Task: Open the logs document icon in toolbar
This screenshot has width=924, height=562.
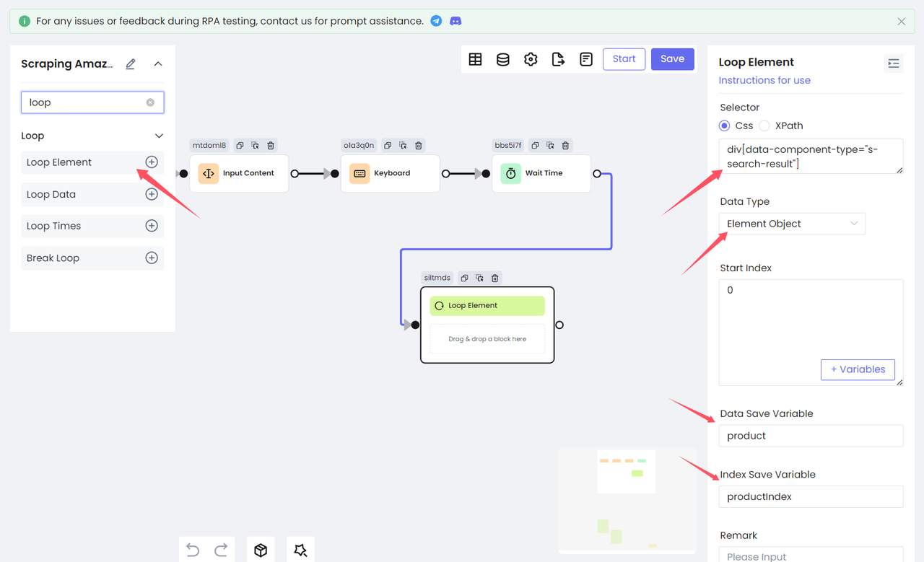Action: point(586,59)
